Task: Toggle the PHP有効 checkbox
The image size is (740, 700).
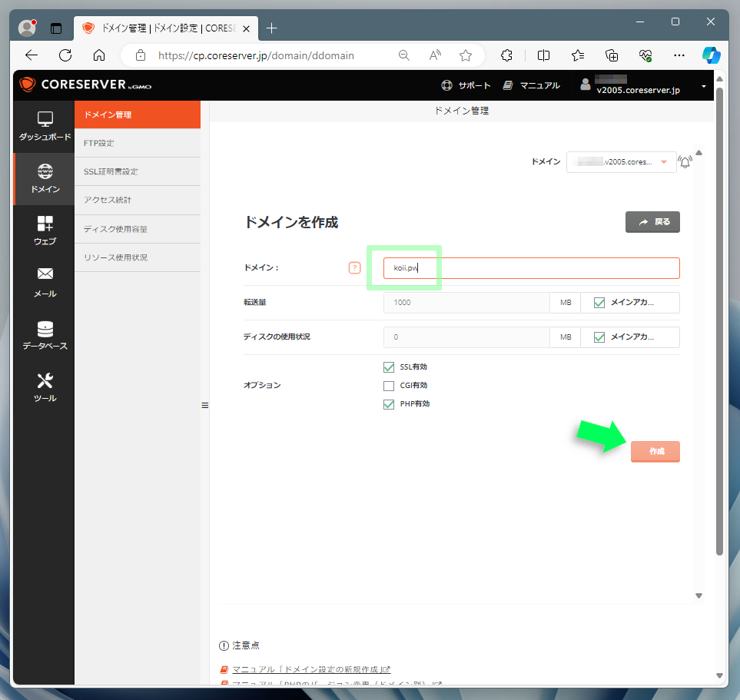Action: pyautogui.click(x=389, y=404)
